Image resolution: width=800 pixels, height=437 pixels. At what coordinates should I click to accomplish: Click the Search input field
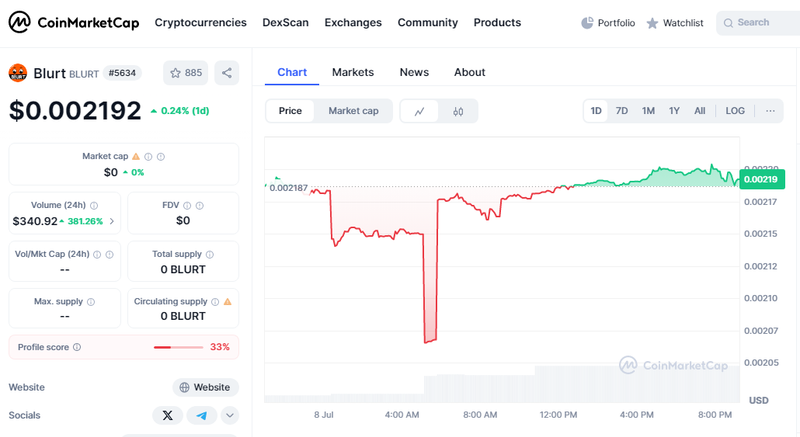760,22
